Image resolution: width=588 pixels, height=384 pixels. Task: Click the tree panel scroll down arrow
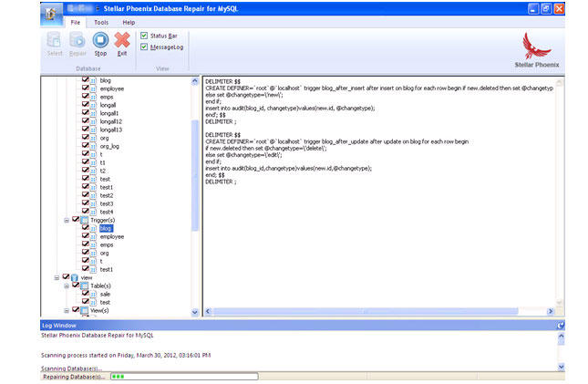click(x=194, y=312)
